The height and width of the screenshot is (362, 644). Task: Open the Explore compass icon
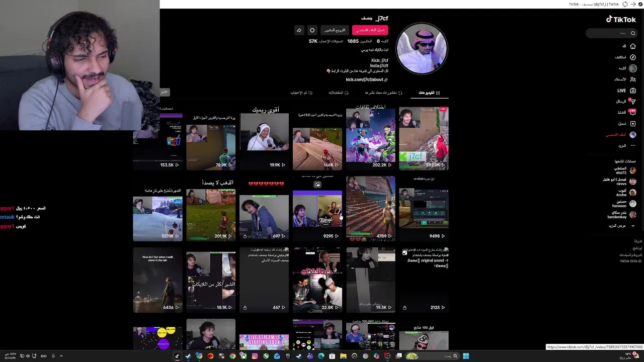pyautogui.click(x=633, y=57)
